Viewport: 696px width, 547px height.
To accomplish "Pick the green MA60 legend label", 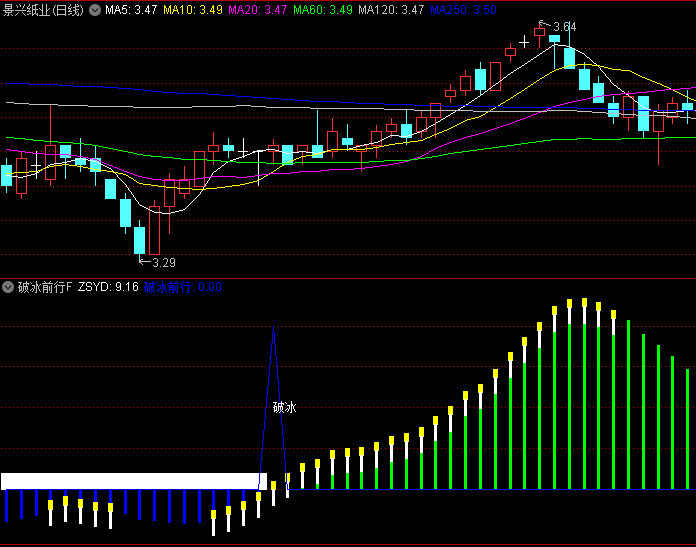I will coord(322,10).
